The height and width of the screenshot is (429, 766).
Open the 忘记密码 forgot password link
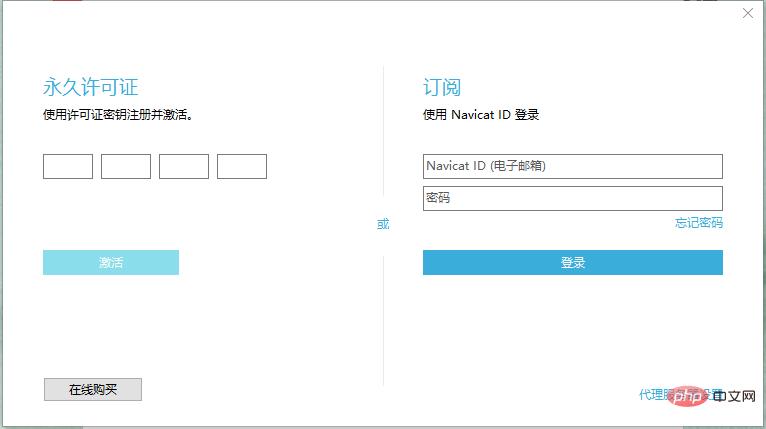tap(699, 223)
